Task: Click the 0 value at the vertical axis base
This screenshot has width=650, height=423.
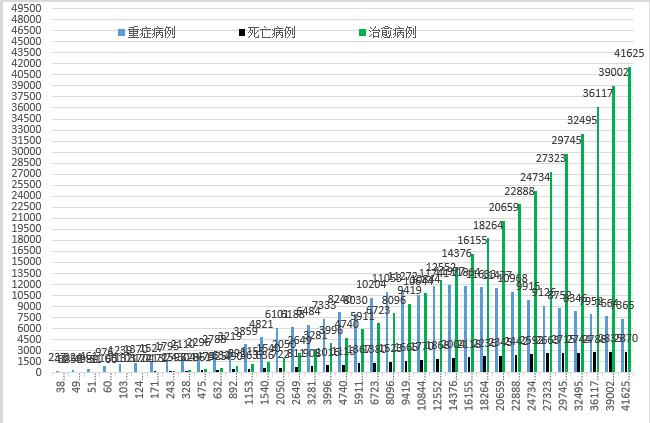Action: 39,372
